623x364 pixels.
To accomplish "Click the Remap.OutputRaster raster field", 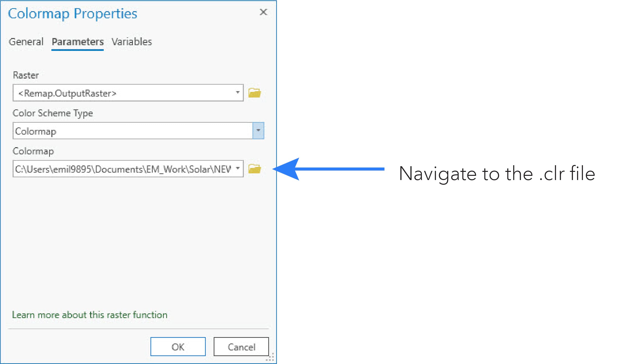I will (124, 93).
